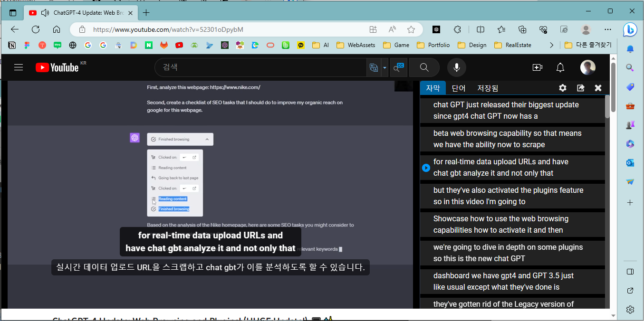Screen dimensions: 644x321
Task: Open Edge sidebar settings gear
Action: coord(630,310)
